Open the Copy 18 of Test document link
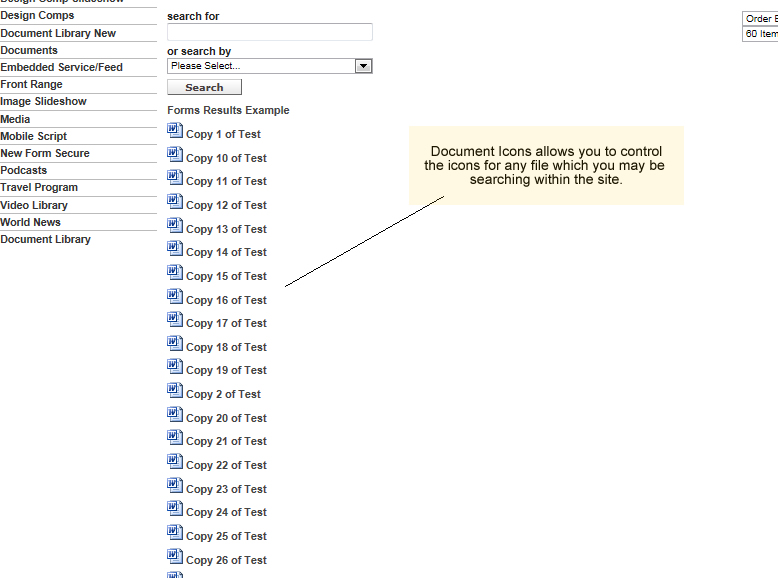 (x=226, y=347)
